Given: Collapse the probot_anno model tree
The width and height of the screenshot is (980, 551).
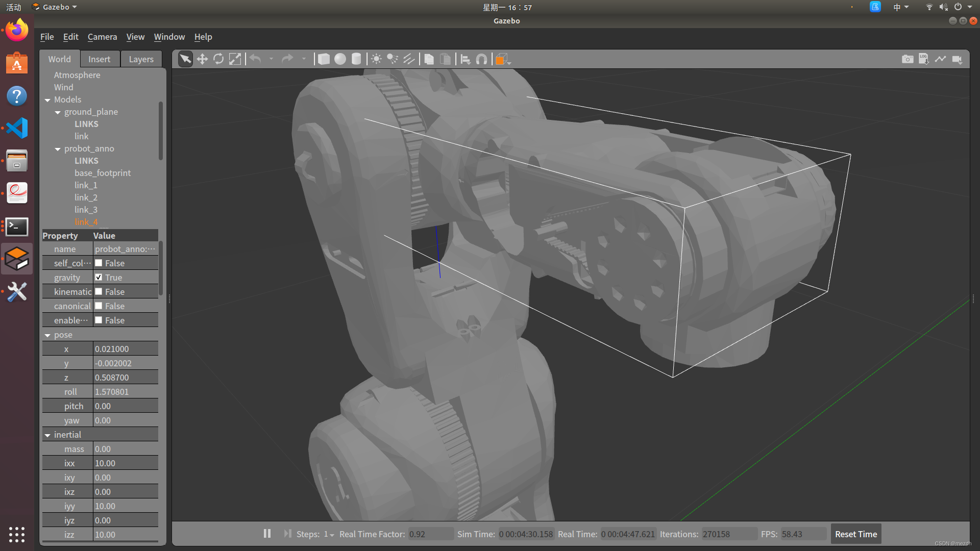Looking at the screenshot, I should click(58, 149).
